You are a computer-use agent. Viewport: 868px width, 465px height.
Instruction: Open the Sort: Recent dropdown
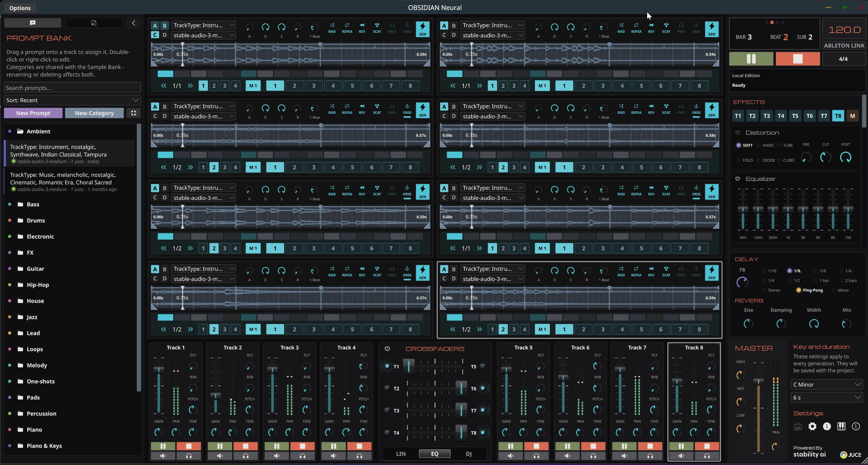(72, 100)
